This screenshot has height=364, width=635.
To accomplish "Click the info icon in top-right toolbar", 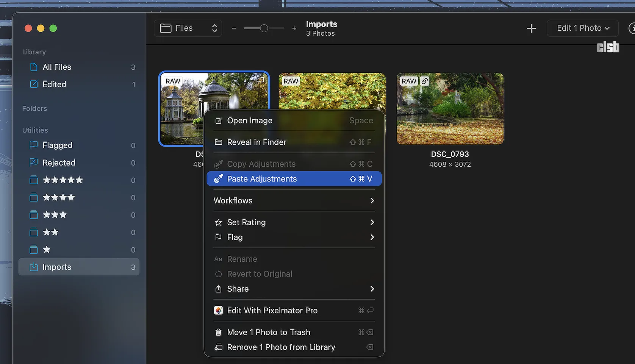I will point(631,28).
